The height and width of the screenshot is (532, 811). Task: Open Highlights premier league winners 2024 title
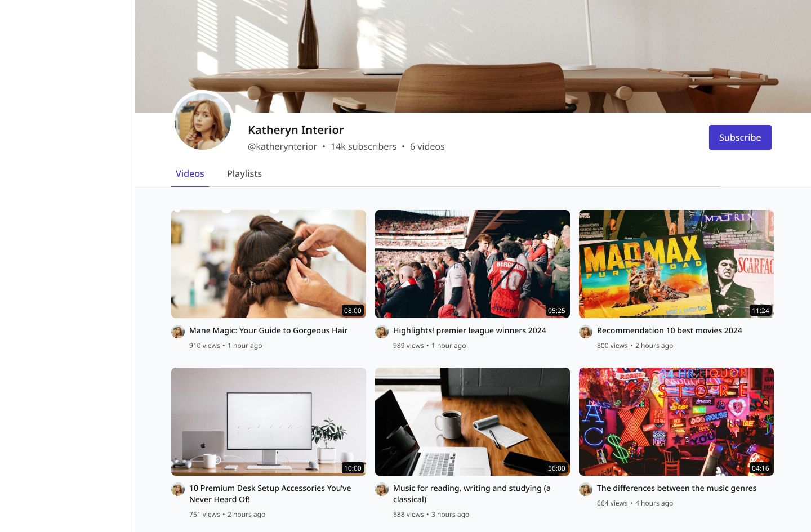[x=470, y=330]
